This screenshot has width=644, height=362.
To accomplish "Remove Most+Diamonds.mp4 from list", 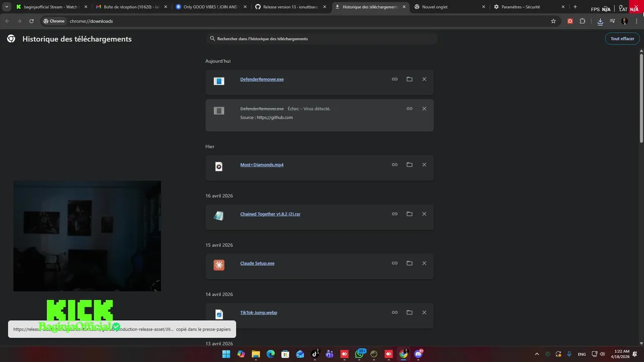I will pyautogui.click(x=424, y=165).
